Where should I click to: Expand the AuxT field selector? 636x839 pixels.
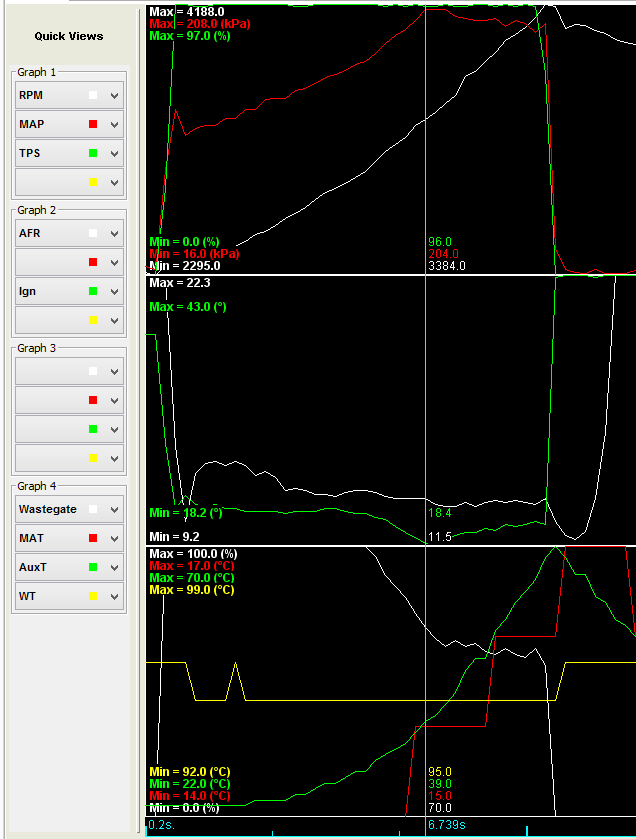115,567
